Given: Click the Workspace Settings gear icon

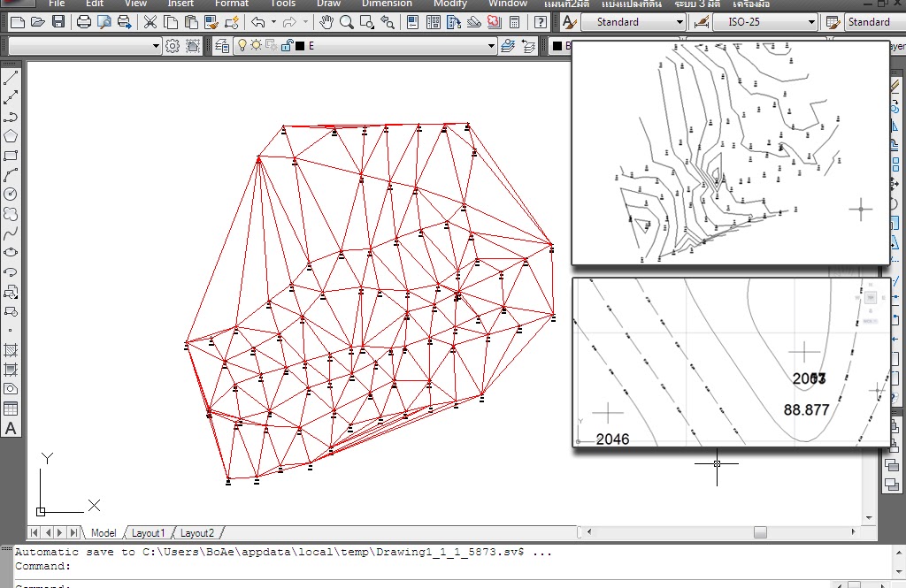Looking at the screenshot, I should (x=173, y=46).
